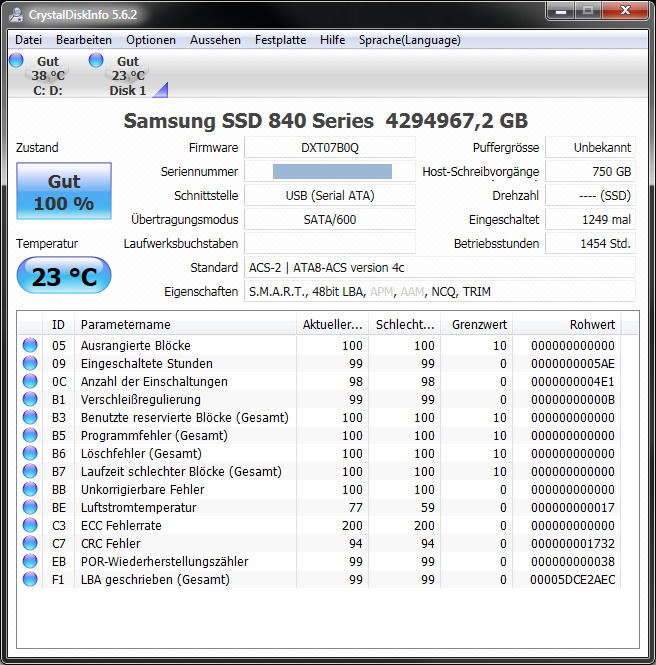This screenshot has height=665, width=656.
Task: Minimize the CrystalDiskInfo window
Action: (561, 11)
